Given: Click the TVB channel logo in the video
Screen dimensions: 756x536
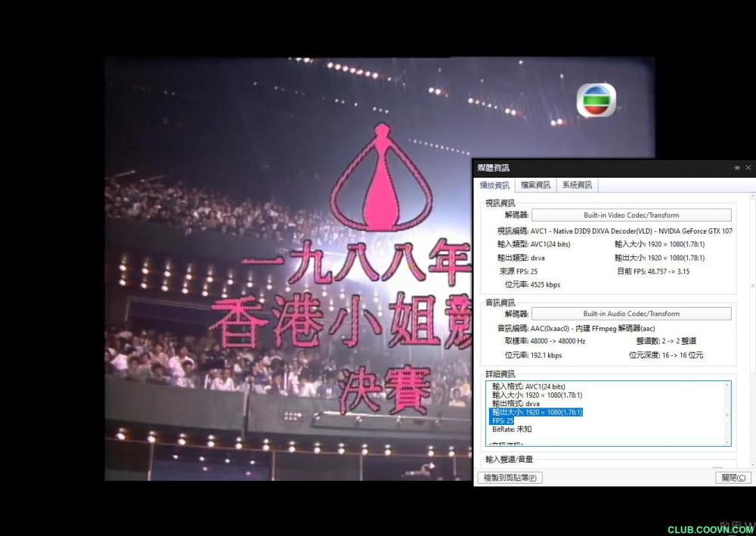Looking at the screenshot, I should click(596, 101).
